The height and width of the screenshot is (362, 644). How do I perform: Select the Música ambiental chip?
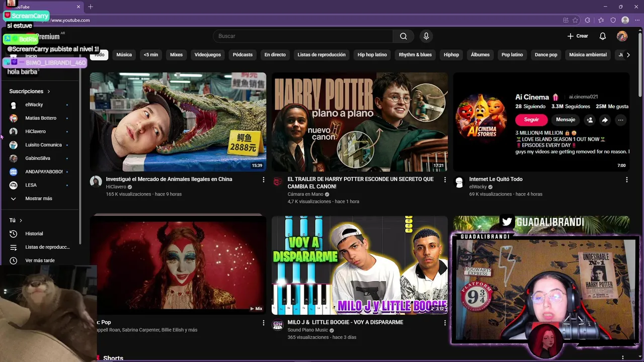tap(588, 55)
